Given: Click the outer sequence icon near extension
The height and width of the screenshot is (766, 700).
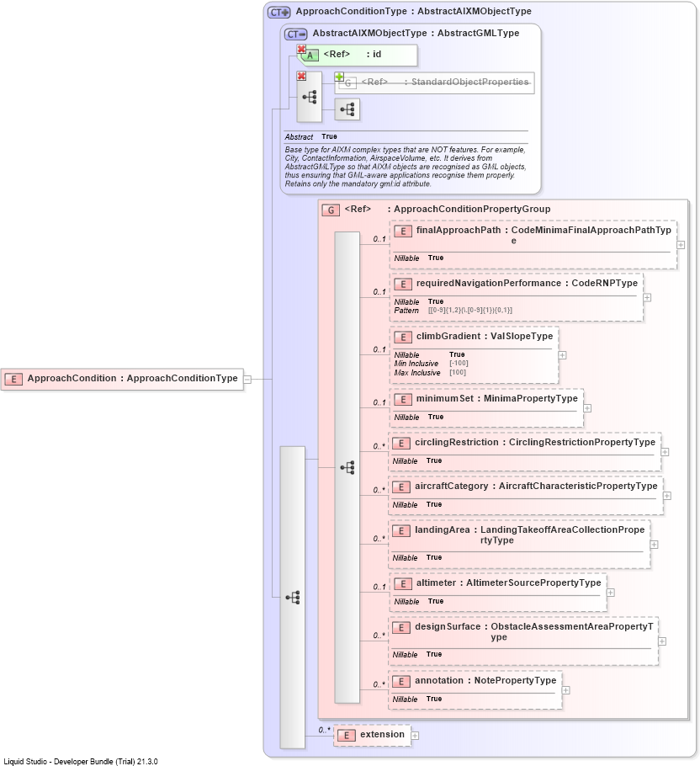Looking at the screenshot, I should (x=293, y=597).
